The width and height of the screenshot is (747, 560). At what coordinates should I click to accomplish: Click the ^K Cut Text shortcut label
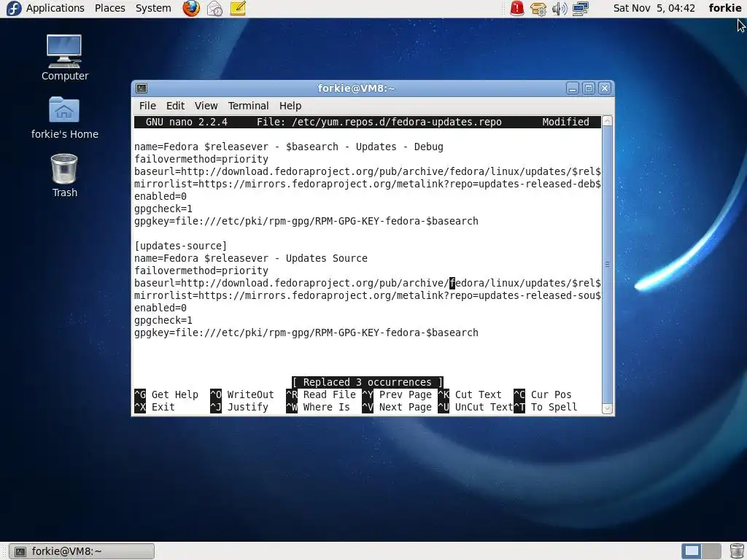click(470, 394)
